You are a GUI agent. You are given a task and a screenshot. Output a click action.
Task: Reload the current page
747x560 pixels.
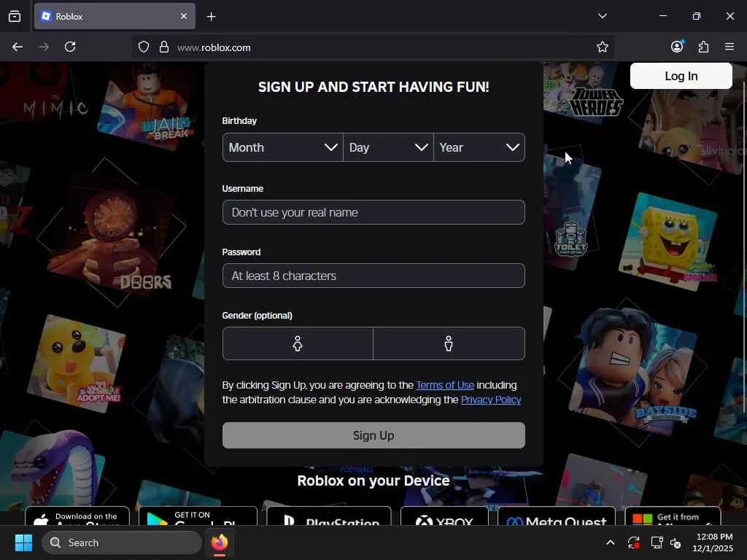pos(70,47)
